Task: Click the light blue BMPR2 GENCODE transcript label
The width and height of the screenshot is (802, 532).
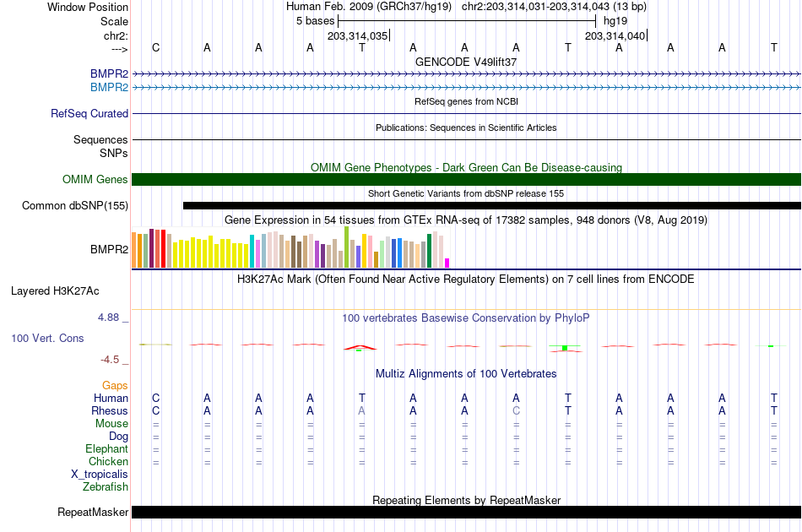Action: [x=109, y=88]
